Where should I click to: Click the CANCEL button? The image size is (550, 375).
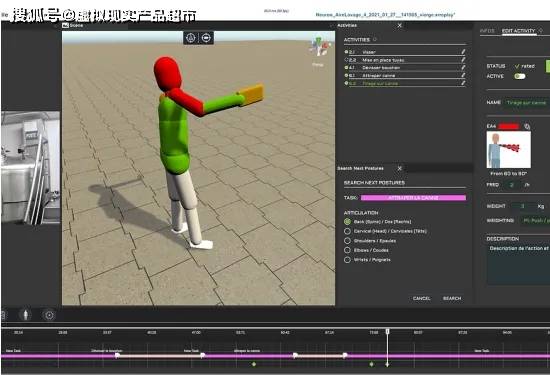point(421,298)
